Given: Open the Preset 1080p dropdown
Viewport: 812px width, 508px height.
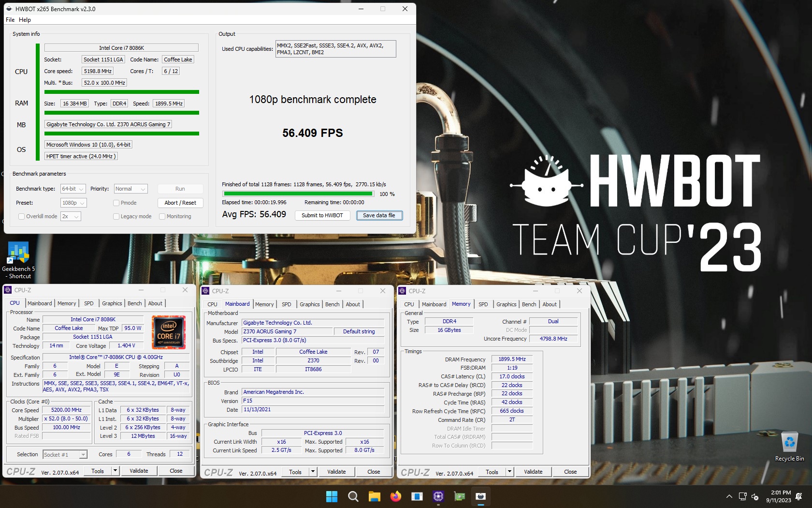Looking at the screenshot, I should 73,203.
